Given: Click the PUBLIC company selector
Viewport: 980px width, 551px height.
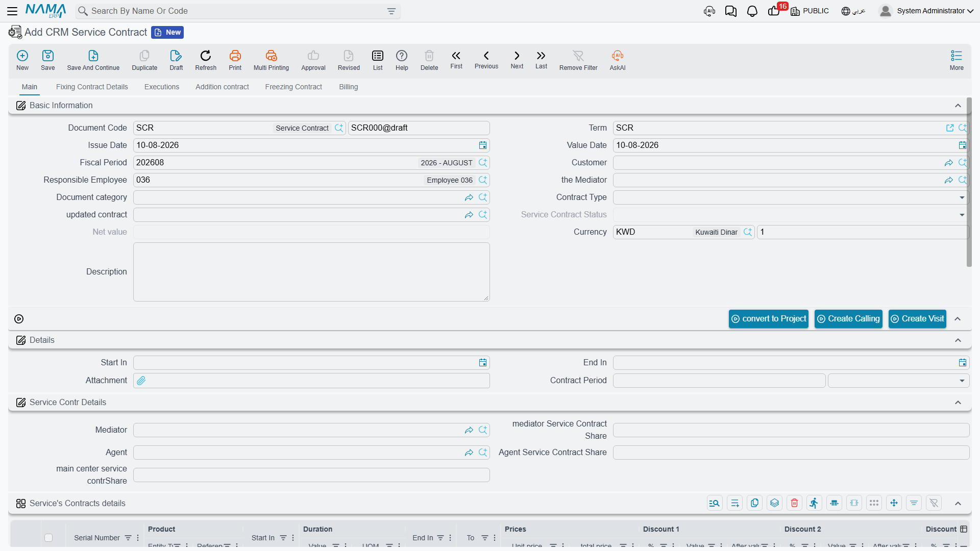Looking at the screenshot, I should pyautogui.click(x=810, y=11).
